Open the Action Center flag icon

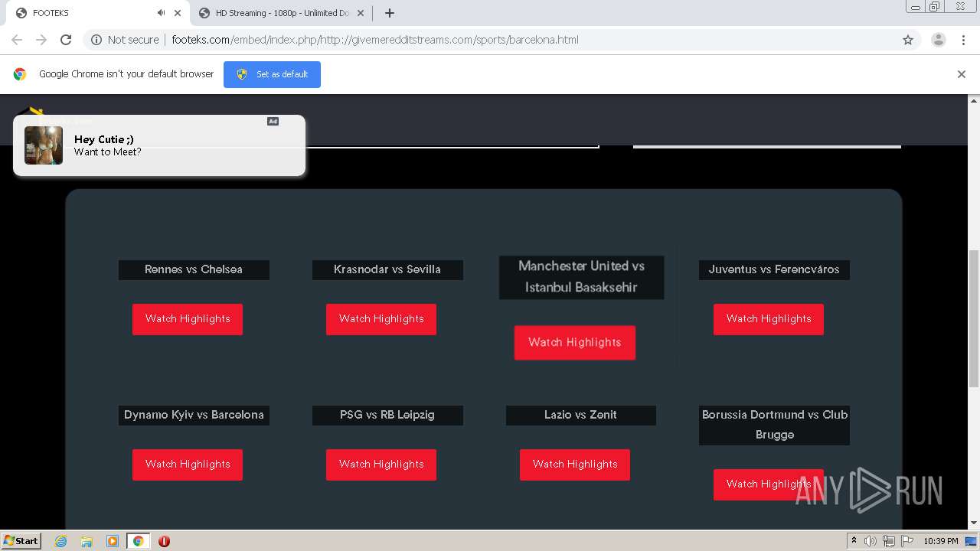pyautogui.click(x=907, y=541)
